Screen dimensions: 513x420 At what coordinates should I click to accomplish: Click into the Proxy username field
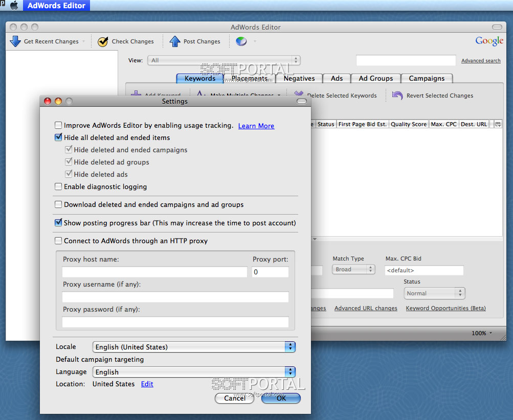pos(175,297)
